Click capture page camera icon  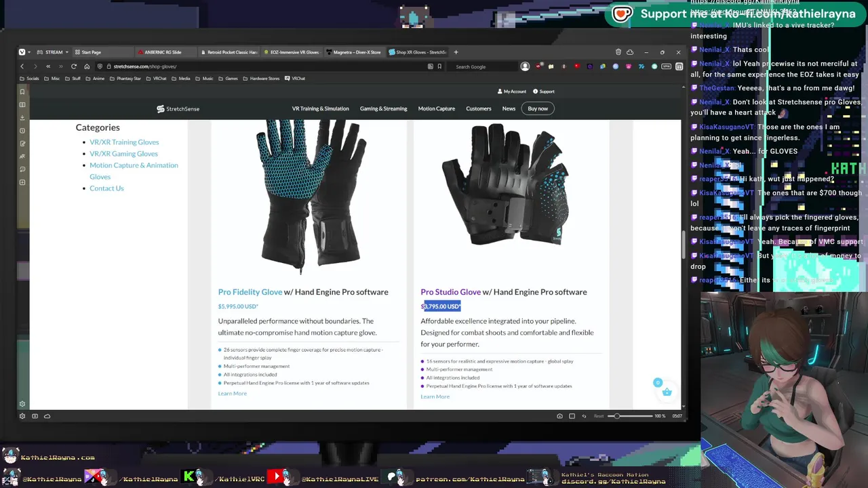[559, 416]
